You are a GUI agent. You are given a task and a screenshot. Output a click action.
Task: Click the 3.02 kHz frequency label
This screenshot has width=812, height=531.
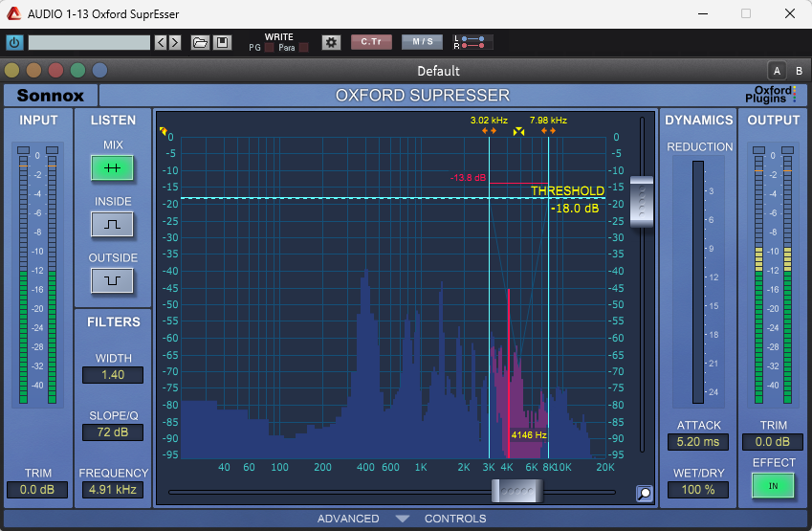[x=489, y=121]
